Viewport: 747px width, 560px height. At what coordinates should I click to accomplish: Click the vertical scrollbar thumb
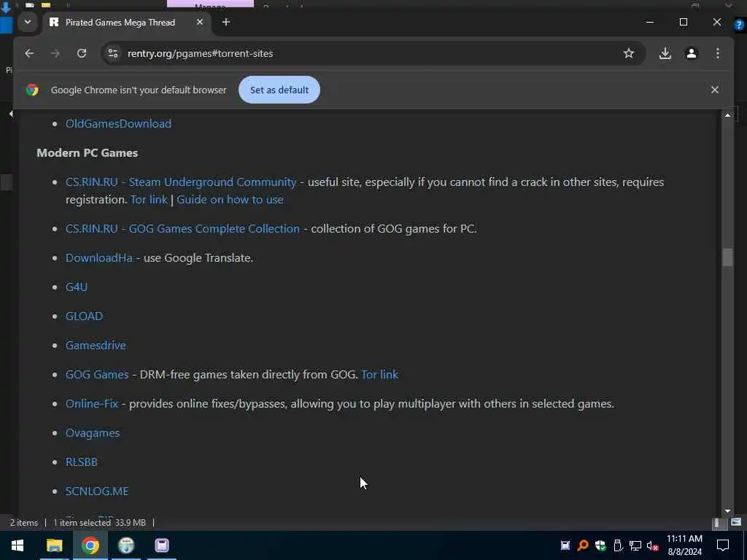point(727,257)
